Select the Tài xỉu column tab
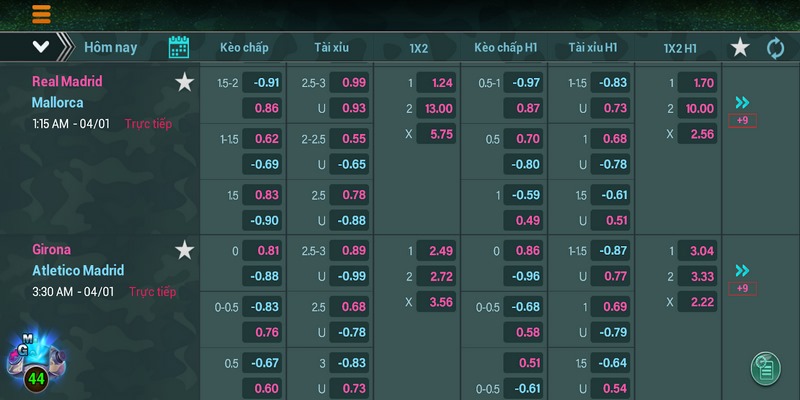 (332, 47)
